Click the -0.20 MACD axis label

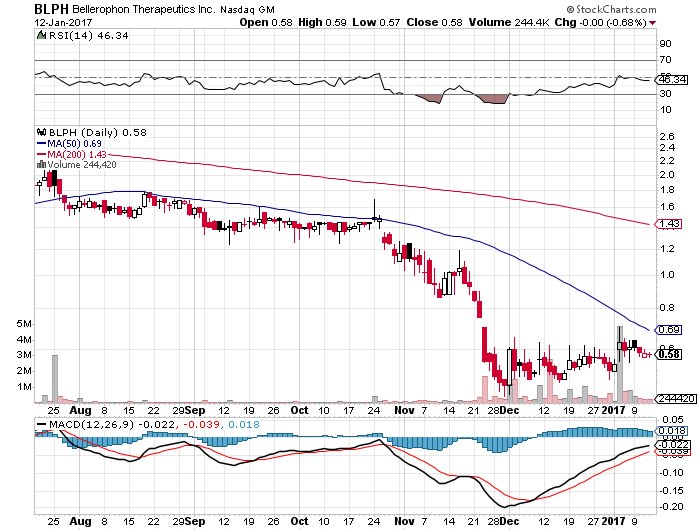pyautogui.click(x=671, y=506)
